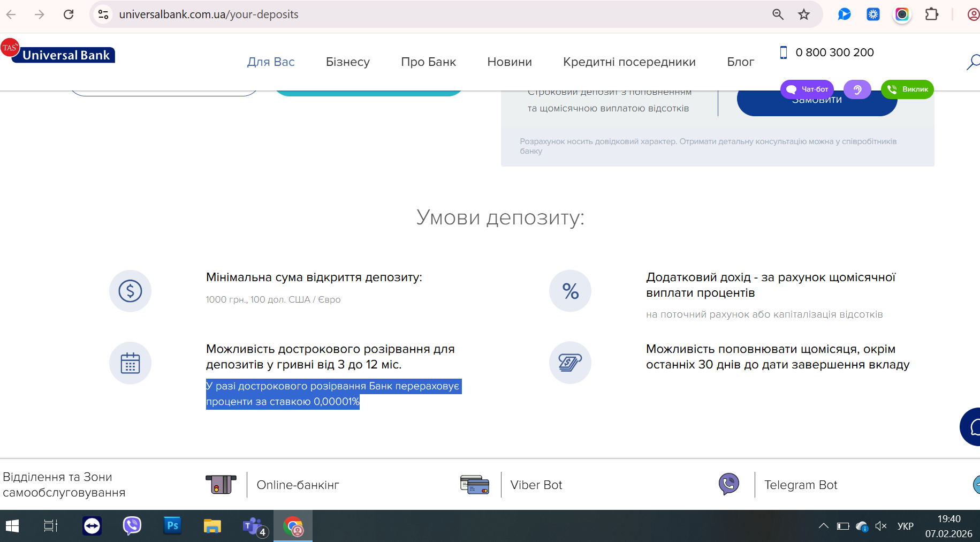The width and height of the screenshot is (980, 542).
Task: Open the blue chat-arrow browser extension
Action: point(844,14)
